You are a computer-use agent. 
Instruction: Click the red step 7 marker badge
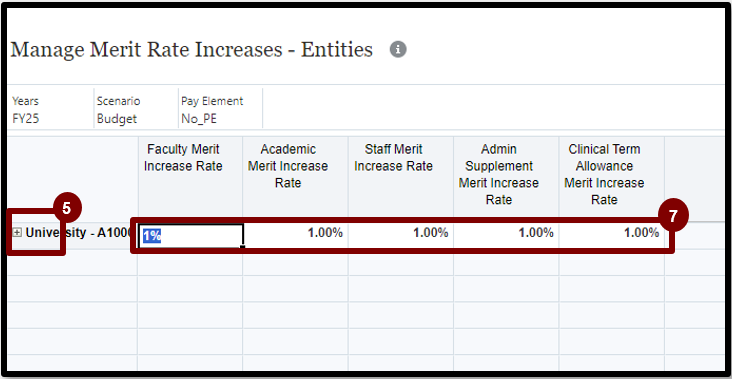click(x=673, y=216)
